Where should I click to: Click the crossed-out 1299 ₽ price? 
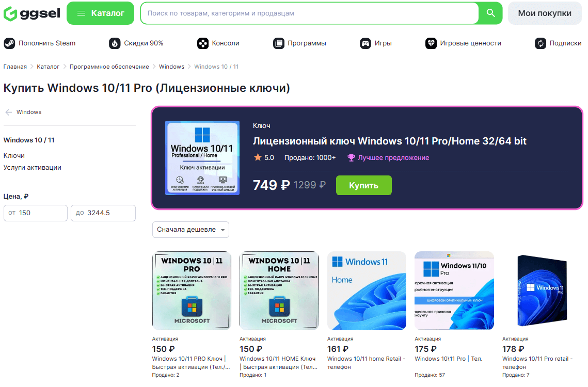coord(309,185)
